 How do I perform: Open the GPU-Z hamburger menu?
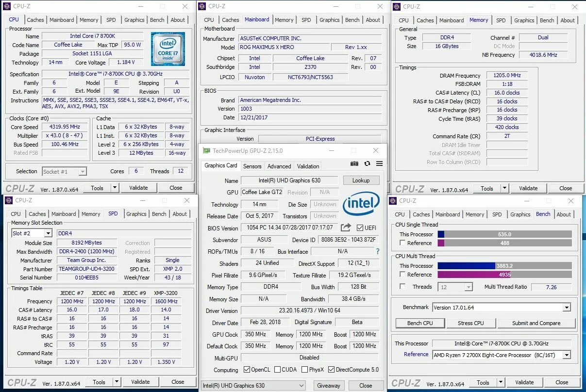[379, 164]
